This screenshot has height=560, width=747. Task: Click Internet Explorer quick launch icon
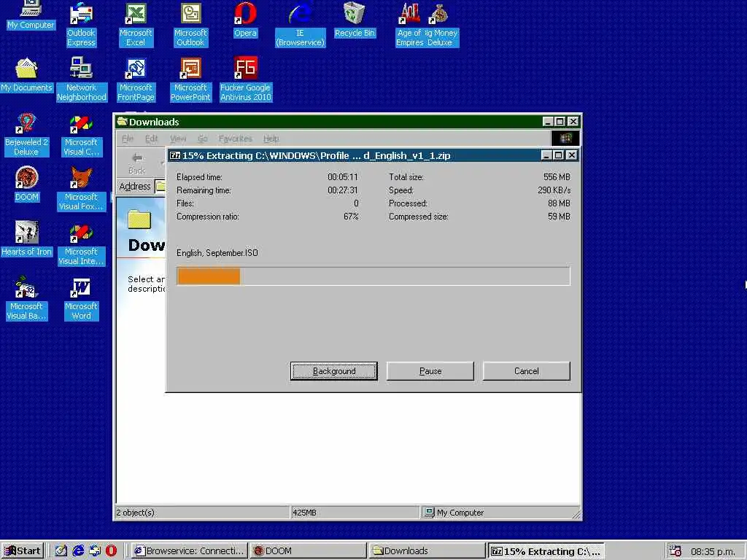[78, 551]
